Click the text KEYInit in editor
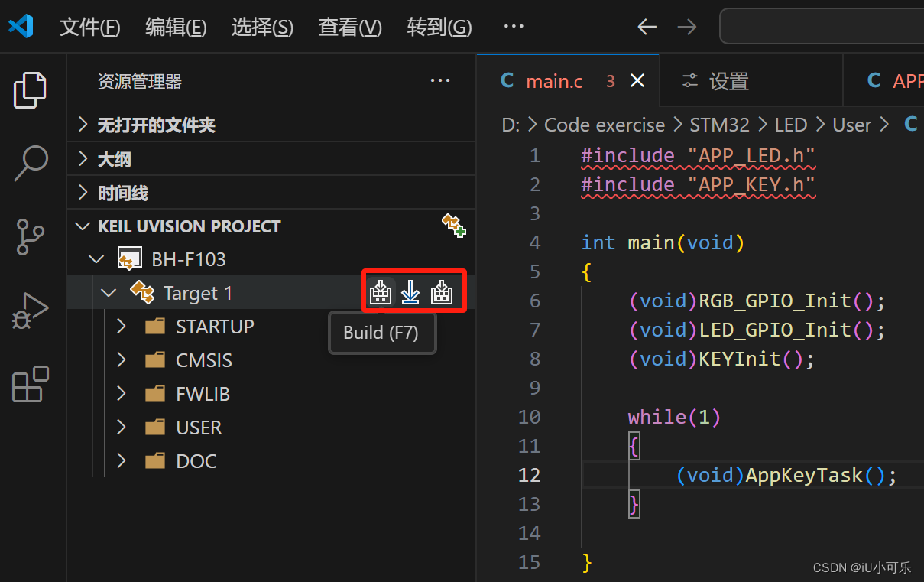924x582 pixels. coord(740,359)
